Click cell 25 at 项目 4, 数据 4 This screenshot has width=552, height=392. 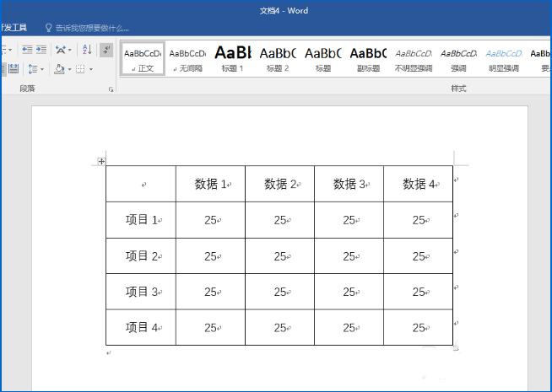[419, 328]
